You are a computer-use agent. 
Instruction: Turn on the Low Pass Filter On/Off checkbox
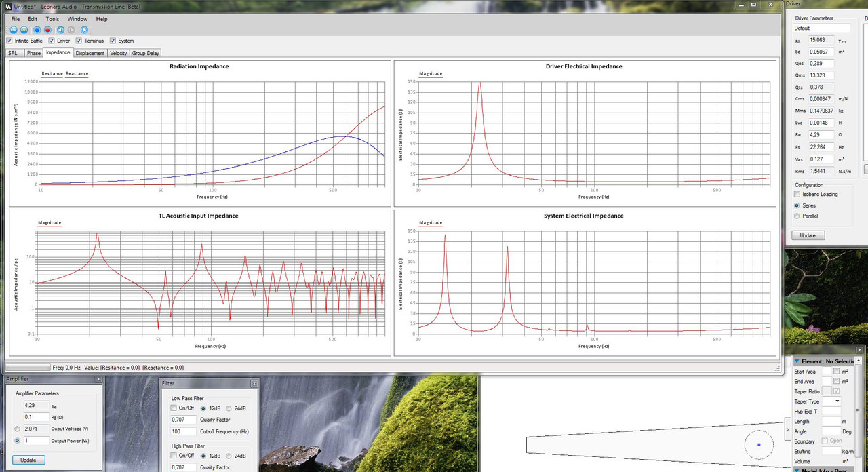point(174,408)
